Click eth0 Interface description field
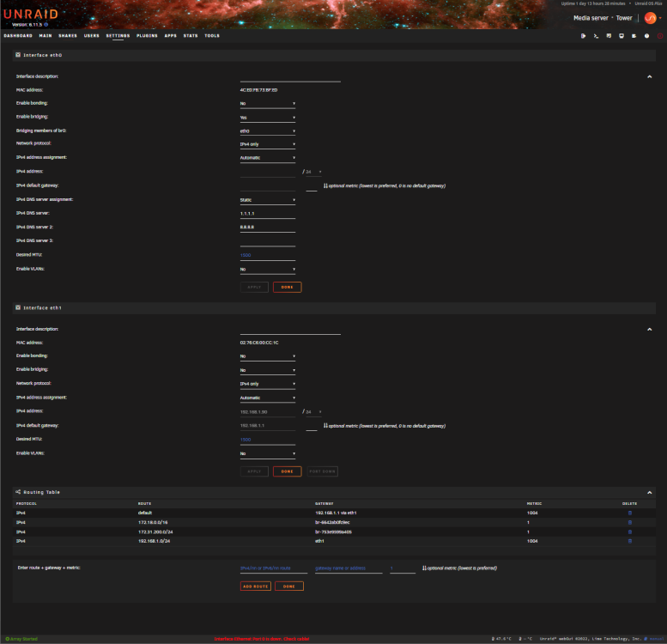 point(290,77)
